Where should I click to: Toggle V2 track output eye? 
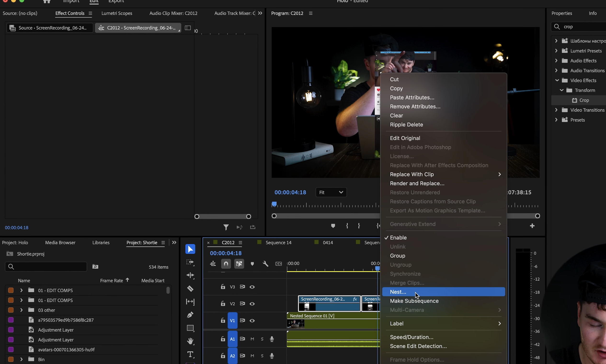coord(252,304)
